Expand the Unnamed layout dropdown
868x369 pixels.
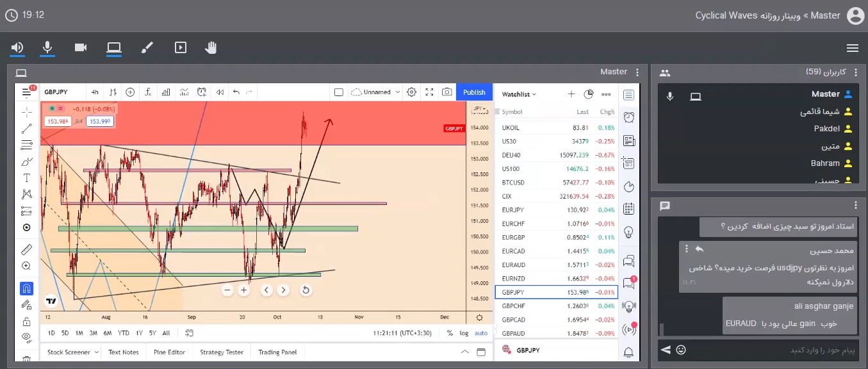point(377,92)
